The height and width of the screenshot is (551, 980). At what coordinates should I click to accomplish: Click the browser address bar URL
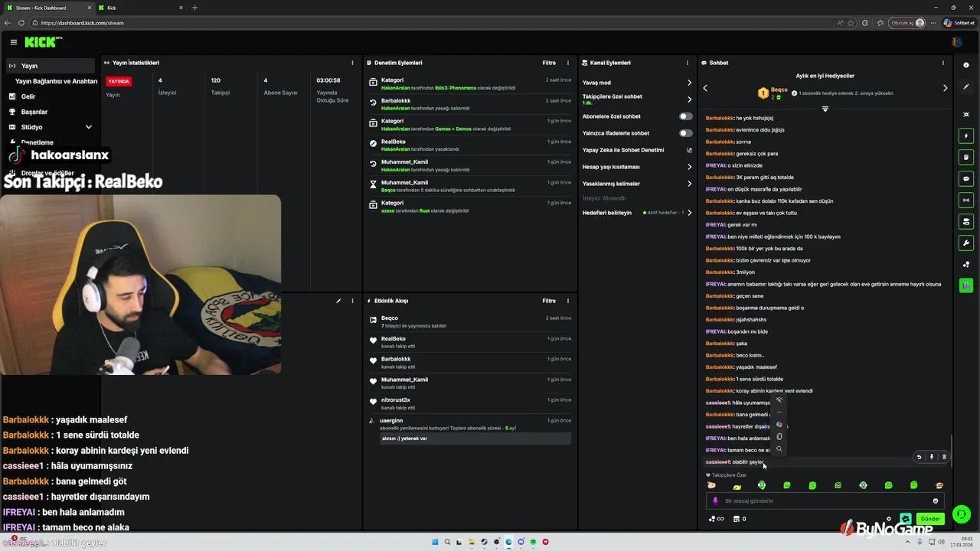click(x=83, y=23)
